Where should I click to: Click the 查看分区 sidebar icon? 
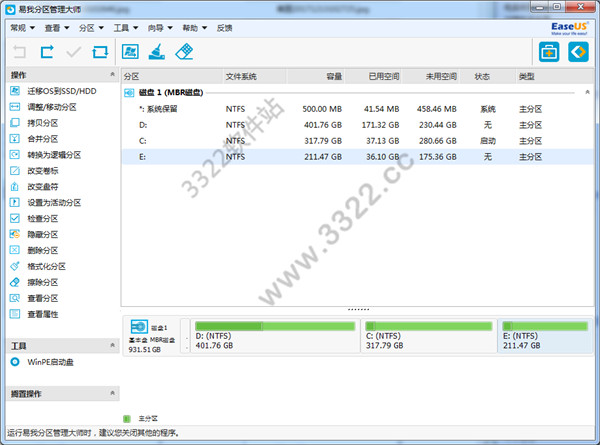pyautogui.click(x=15, y=298)
